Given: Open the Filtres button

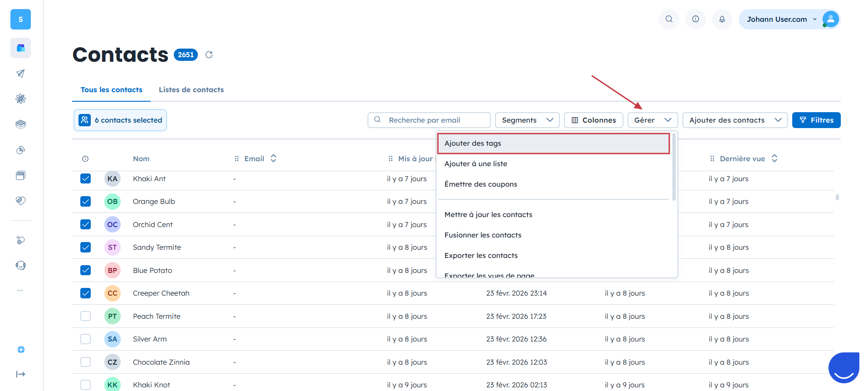Looking at the screenshot, I should (816, 120).
